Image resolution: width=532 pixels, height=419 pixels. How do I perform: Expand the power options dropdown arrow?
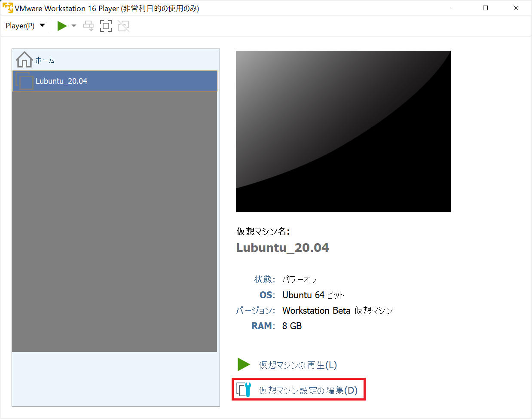click(74, 26)
